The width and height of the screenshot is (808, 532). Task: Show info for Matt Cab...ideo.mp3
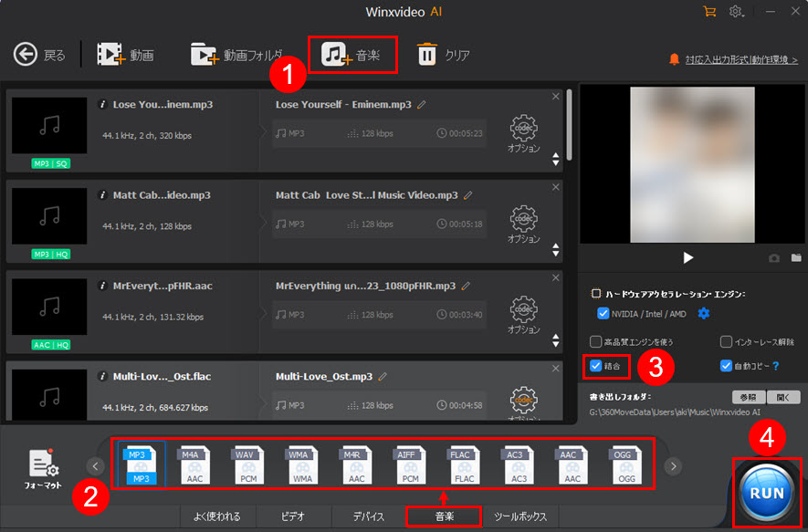click(102, 195)
